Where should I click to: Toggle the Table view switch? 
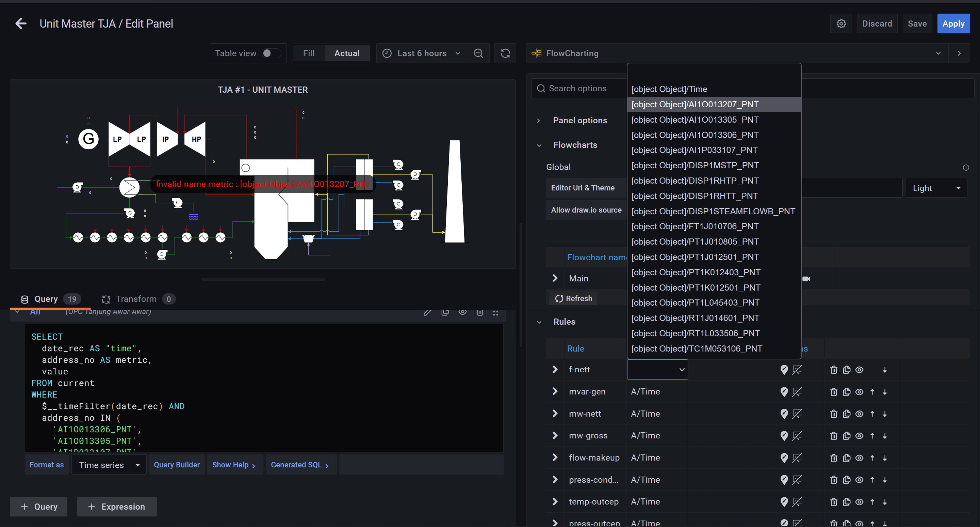[271, 53]
